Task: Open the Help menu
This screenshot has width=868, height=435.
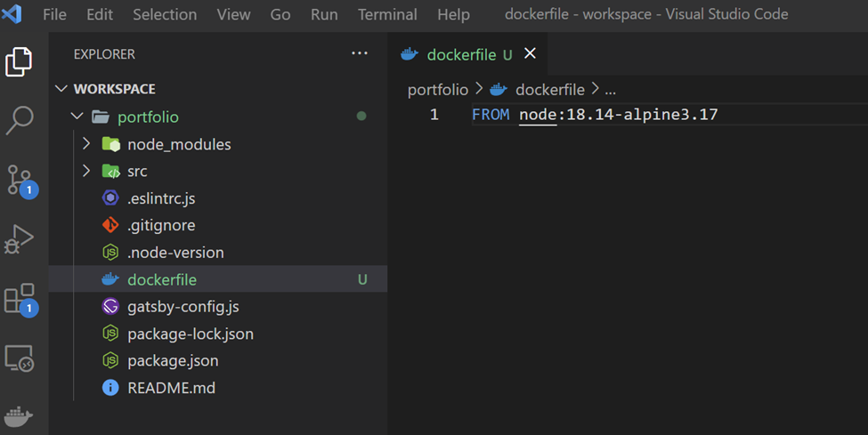Action: tap(453, 14)
